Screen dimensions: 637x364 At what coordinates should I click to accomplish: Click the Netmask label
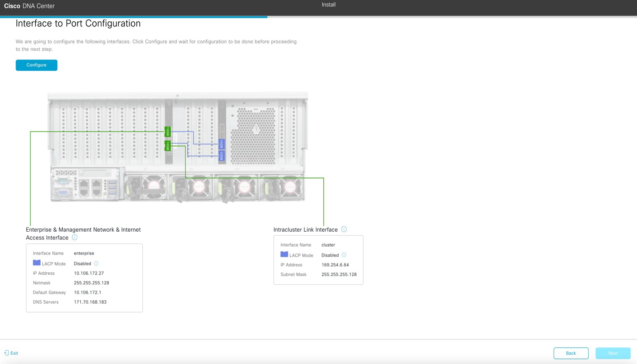click(42, 283)
